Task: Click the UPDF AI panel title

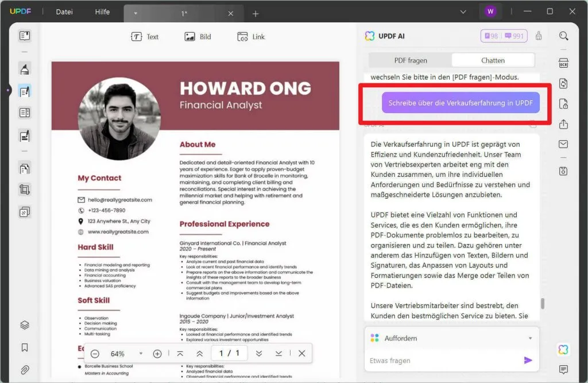Action: (392, 36)
